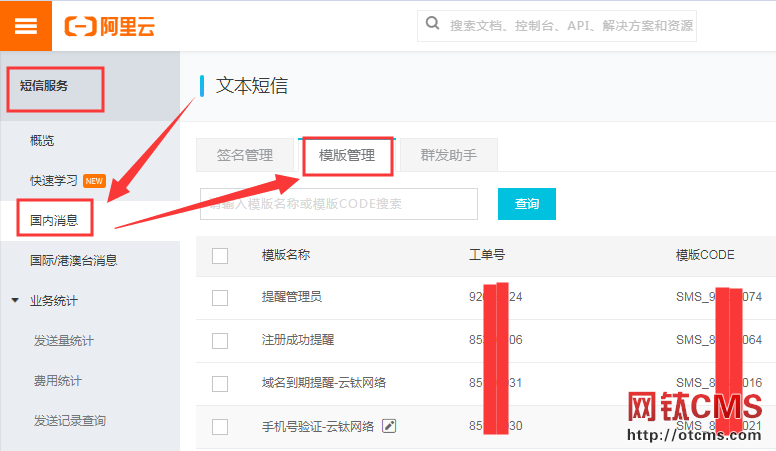776x451 pixels.
Task: Click the Alibaba Cloud logo
Action: pos(110,26)
